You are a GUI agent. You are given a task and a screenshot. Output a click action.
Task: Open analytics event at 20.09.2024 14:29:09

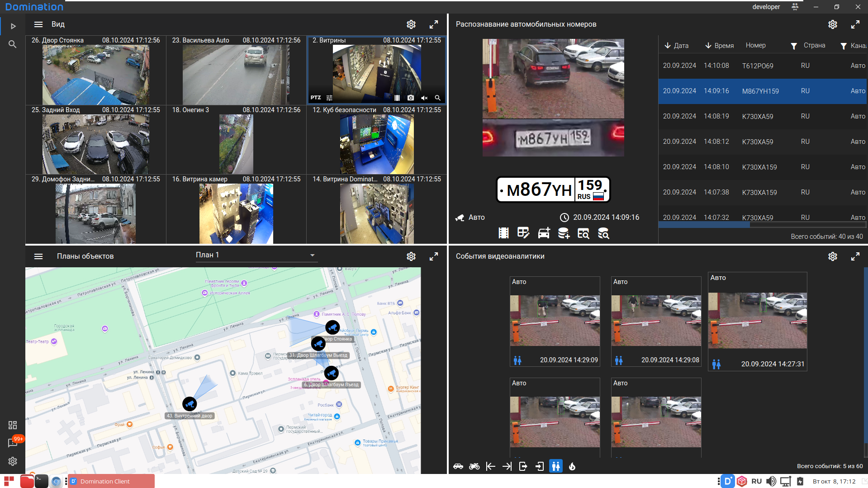[555, 321]
